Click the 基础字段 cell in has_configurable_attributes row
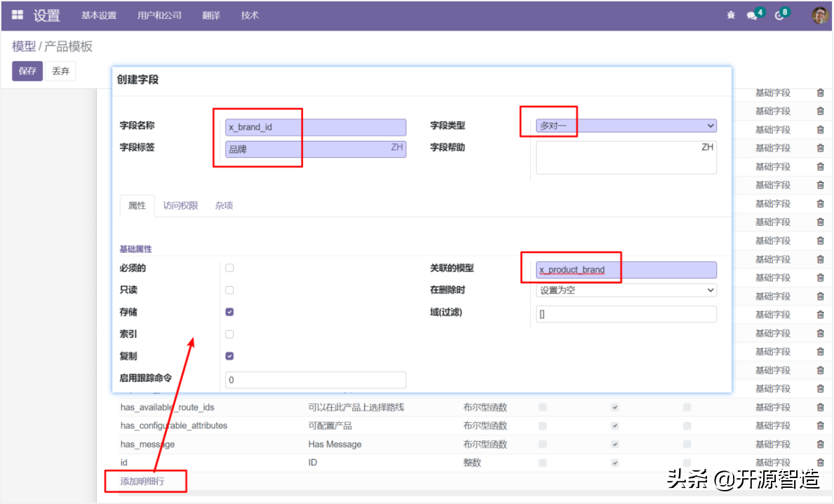 pyautogui.click(x=772, y=426)
